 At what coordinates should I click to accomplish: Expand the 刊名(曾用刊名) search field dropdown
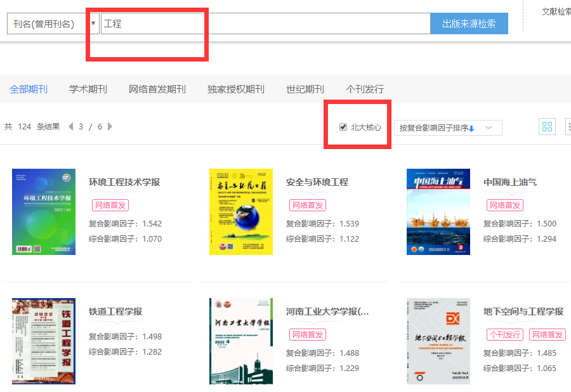pyautogui.click(x=94, y=23)
